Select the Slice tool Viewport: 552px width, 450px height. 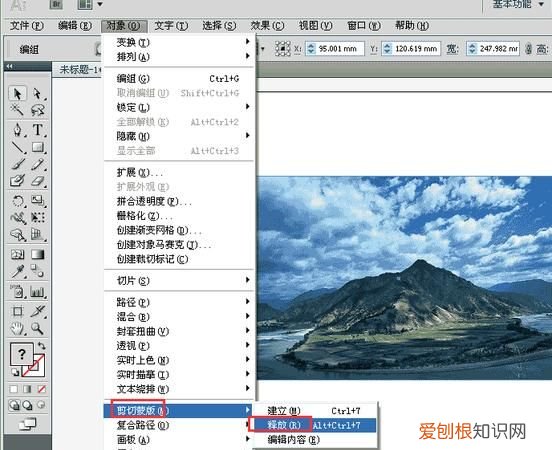tap(38, 311)
